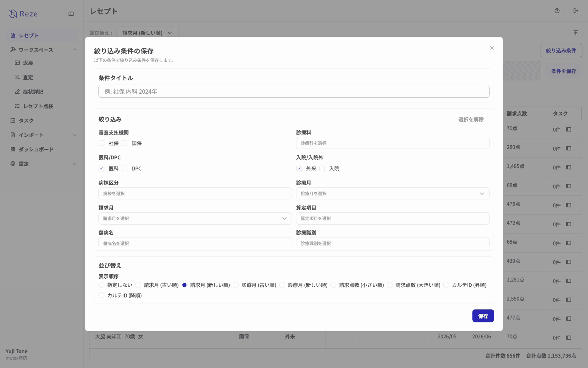This screenshot has width=588, height=368.
Task: Click the 絞り込み条件 button
Action: pos(561,50)
